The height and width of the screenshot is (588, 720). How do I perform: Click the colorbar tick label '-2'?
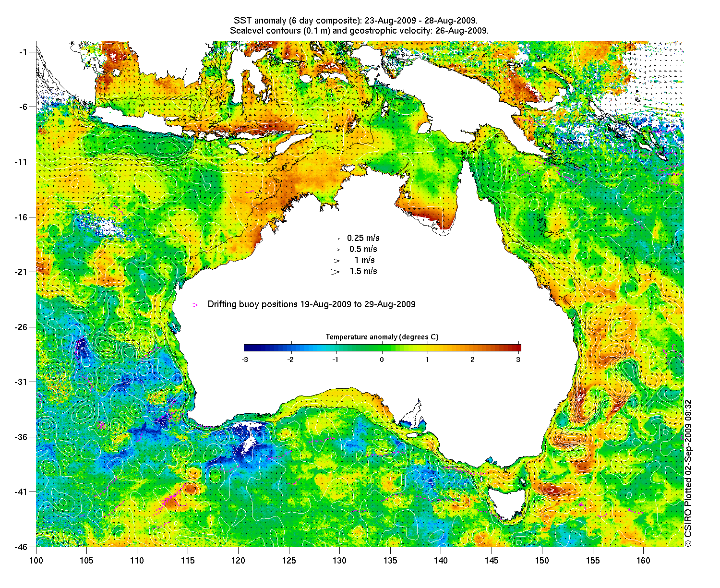pyautogui.click(x=290, y=359)
